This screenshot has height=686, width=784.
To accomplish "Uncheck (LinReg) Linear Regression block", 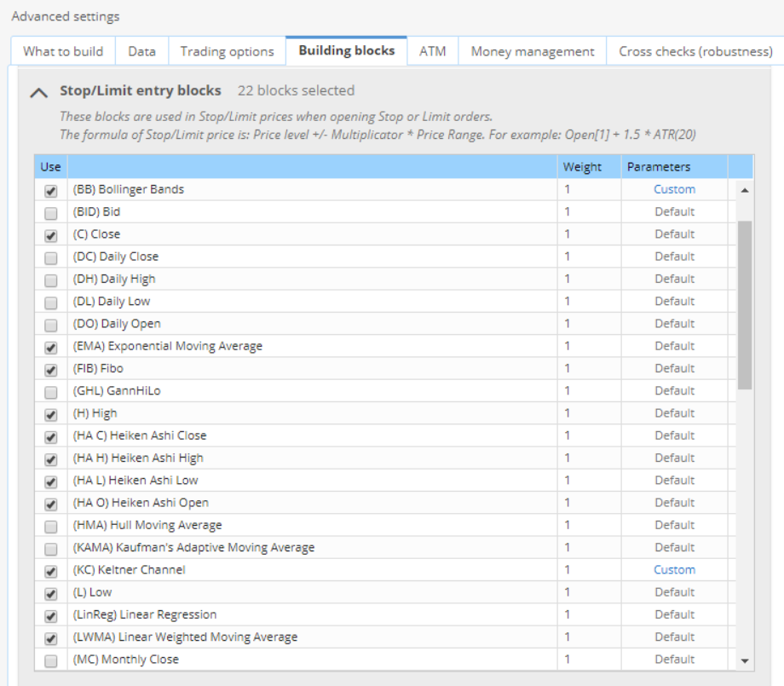I will pos(51,616).
